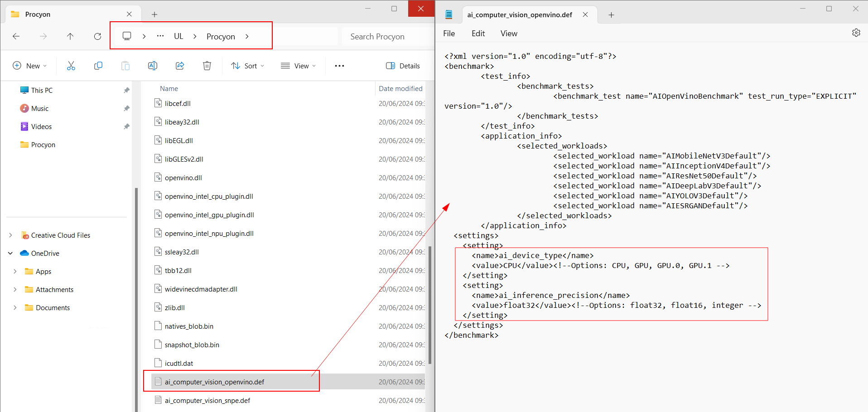Select the natives_blob.bin file
The width and height of the screenshot is (868, 412).
(189, 326)
